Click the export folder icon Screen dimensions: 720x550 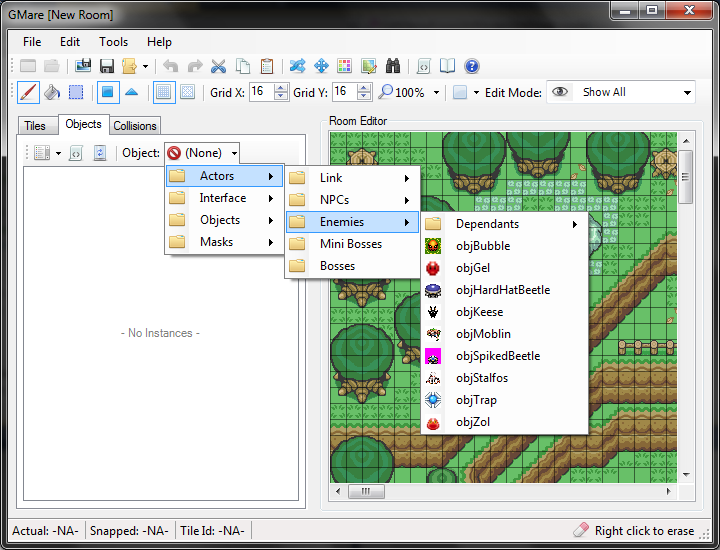(129, 66)
